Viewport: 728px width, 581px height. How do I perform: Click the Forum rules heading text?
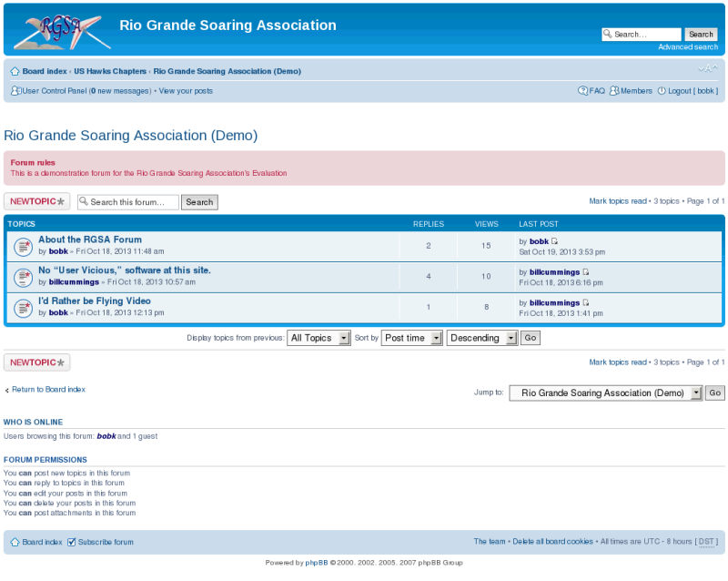pyautogui.click(x=33, y=163)
